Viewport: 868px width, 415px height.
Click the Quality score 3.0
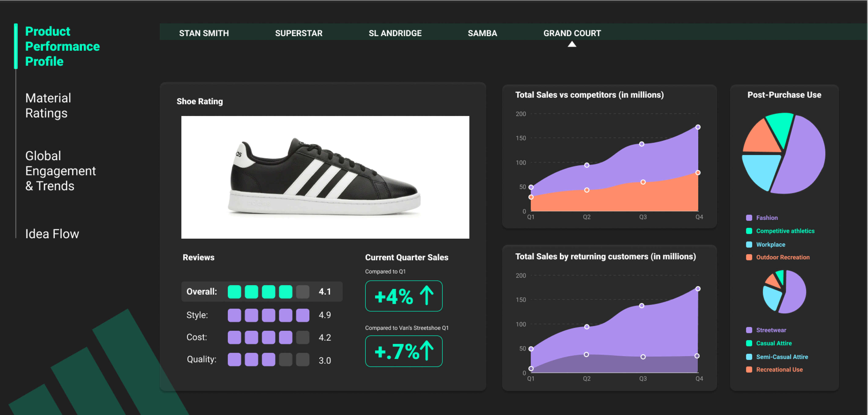click(325, 361)
